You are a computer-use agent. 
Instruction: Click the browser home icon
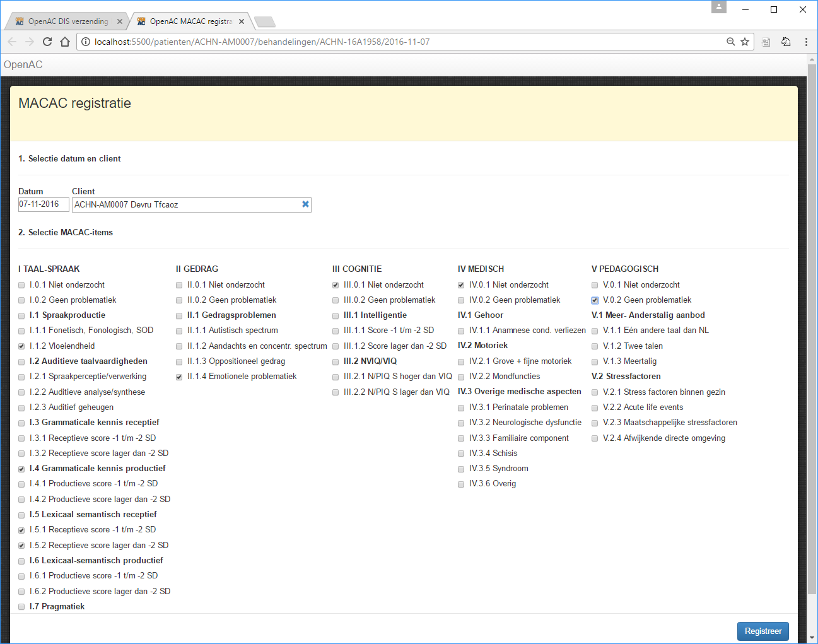click(x=65, y=42)
